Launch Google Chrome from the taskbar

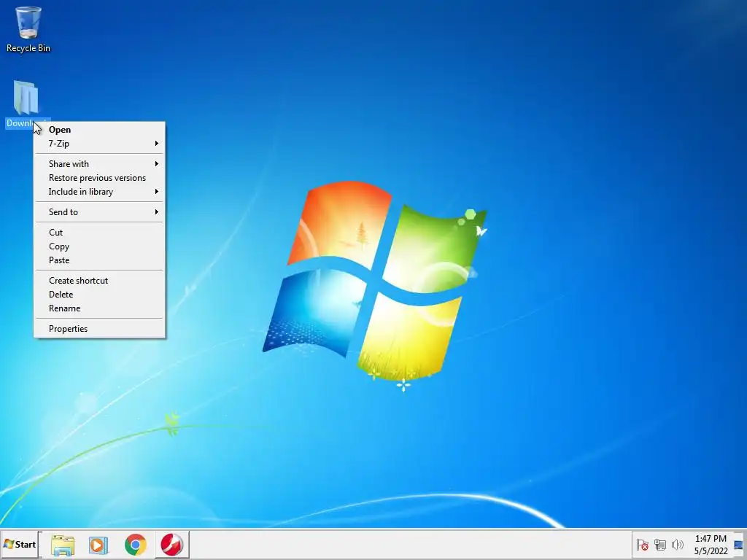pyautogui.click(x=135, y=545)
